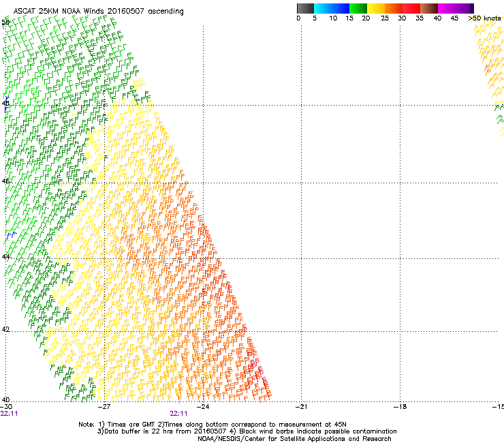Click longitude label -18
This screenshot has height=443, width=504.
[x=400, y=407]
